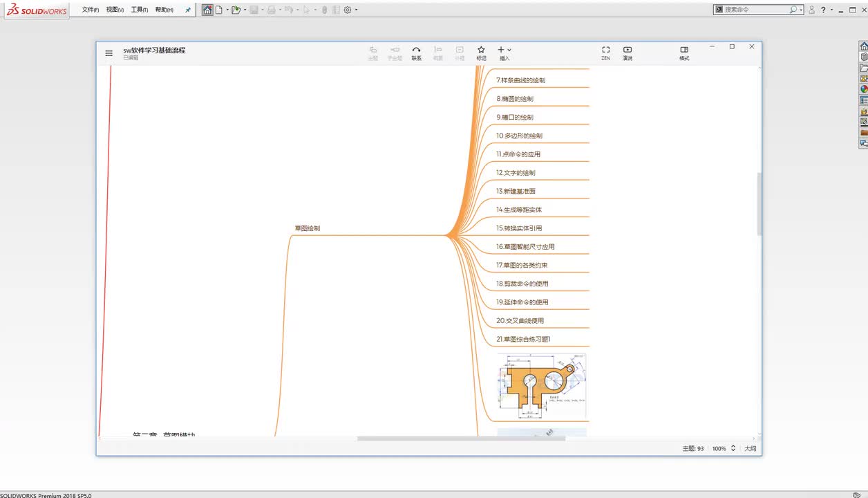Image resolution: width=868 pixels, height=498 pixels.
Task: Click the user login icon
Action: 812,10
